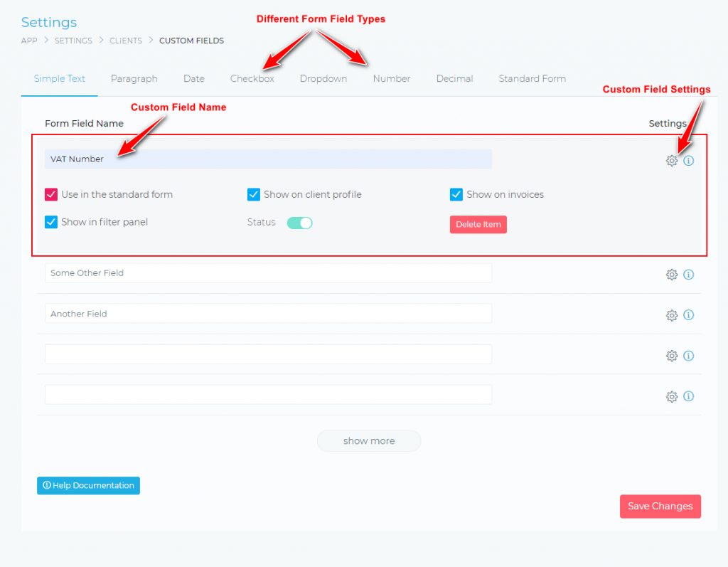This screenshot has width=728, height=567.
Task: Click info icon next to Another Field
Action: 688,315
